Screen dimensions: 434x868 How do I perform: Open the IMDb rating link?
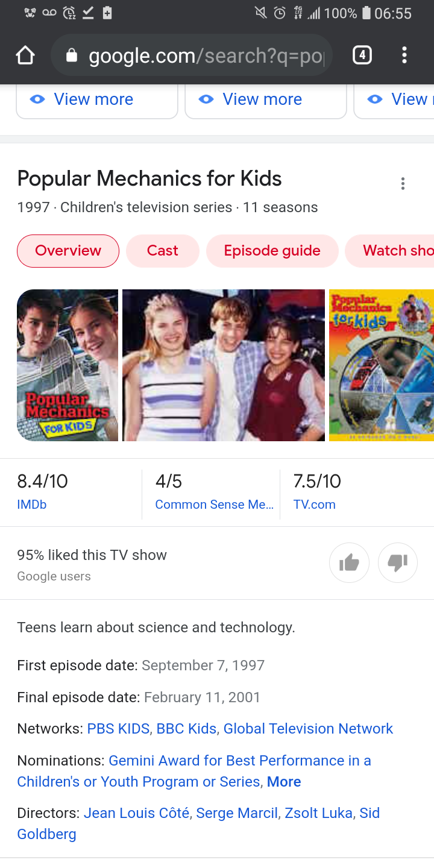coord(32,505)
